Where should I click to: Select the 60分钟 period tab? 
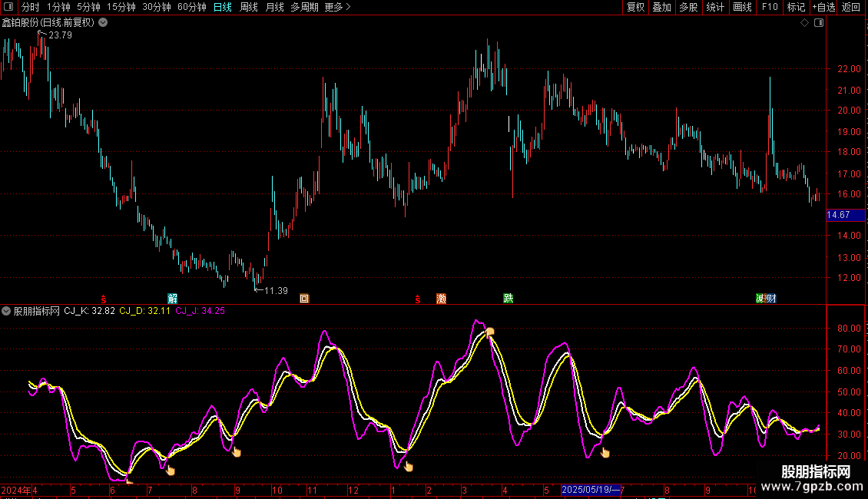pyautogui.click(x=191, y=7)
